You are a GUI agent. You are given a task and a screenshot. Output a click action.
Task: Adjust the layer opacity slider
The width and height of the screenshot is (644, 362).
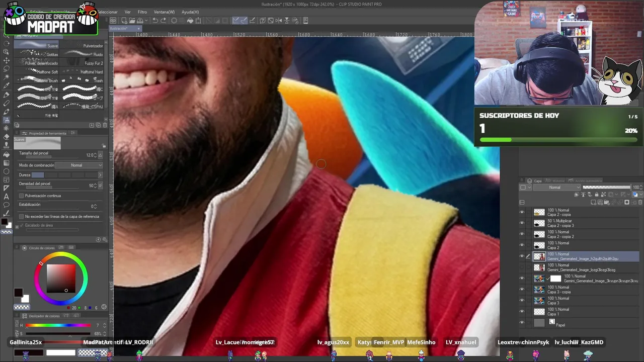click(606, 187)
